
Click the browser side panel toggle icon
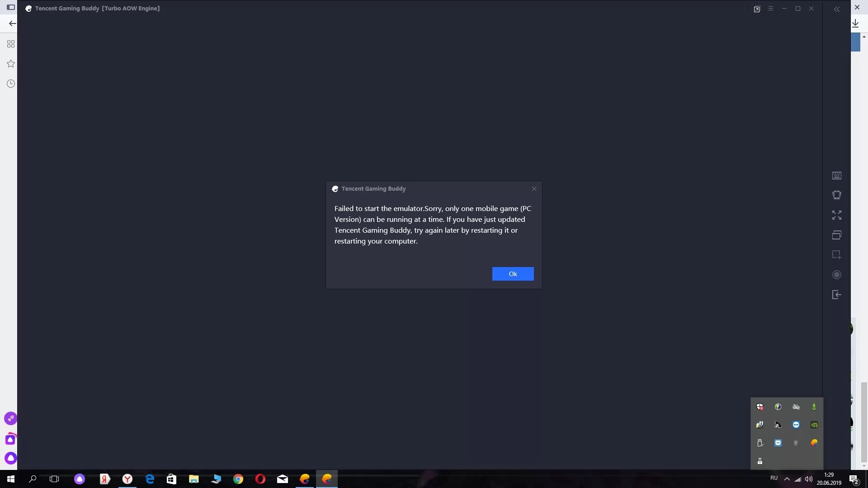pyautogui.click(x=11, y=7)
